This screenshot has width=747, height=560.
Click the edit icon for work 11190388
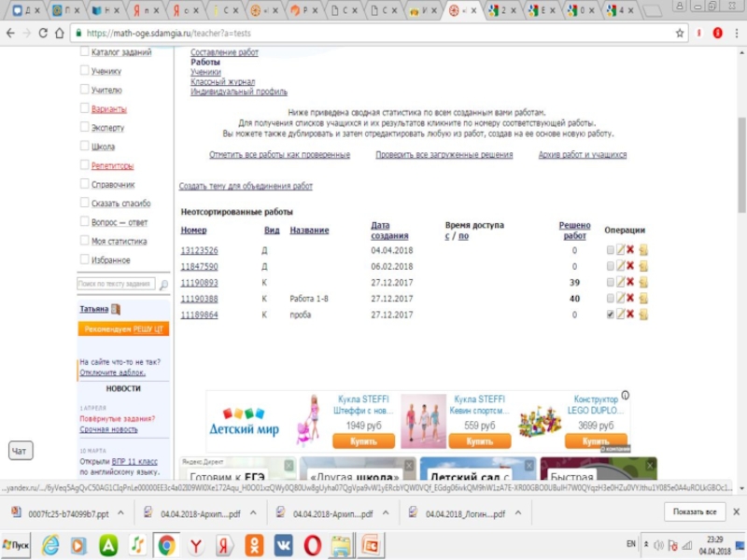click(x=621, y=298)
